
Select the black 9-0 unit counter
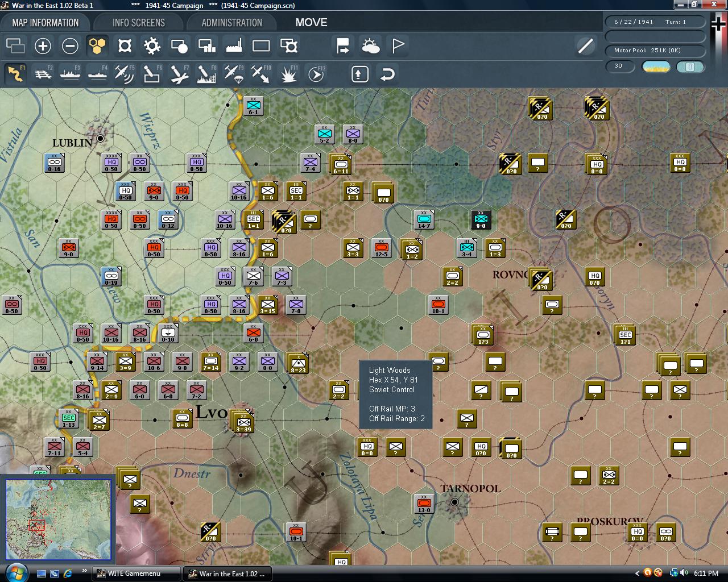481,220
